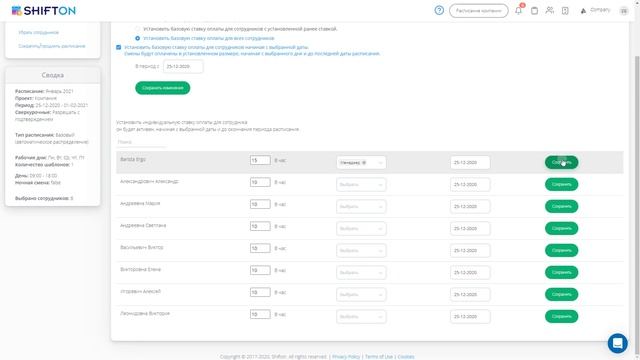640x360 pixels.
Task: Click hourly rate field for Андреевна Мария
Action: tap(260, 204)
